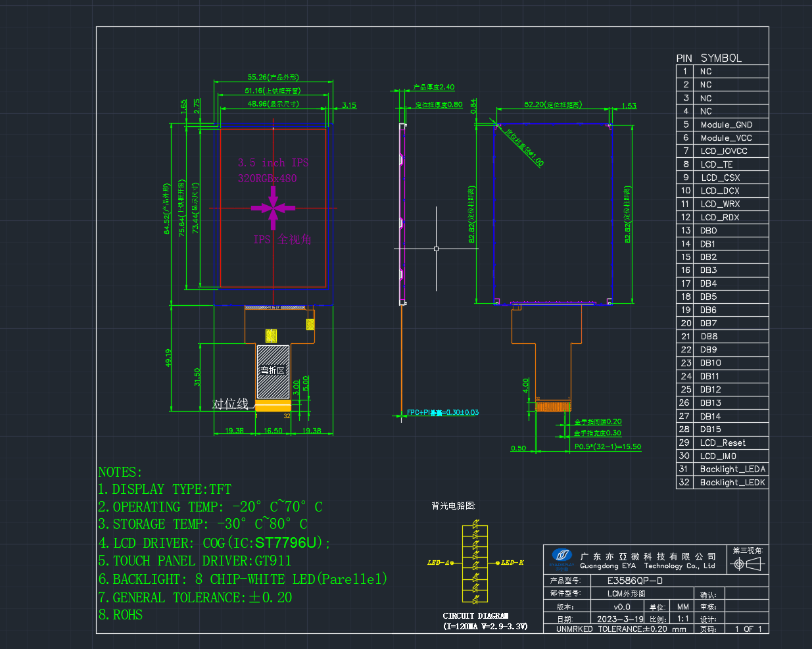Select the 49.19 FPC length dimension

coord(168,358)
